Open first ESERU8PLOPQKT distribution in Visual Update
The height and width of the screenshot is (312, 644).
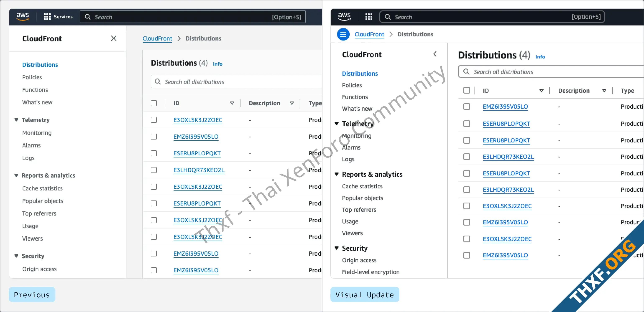click(506, 124)
